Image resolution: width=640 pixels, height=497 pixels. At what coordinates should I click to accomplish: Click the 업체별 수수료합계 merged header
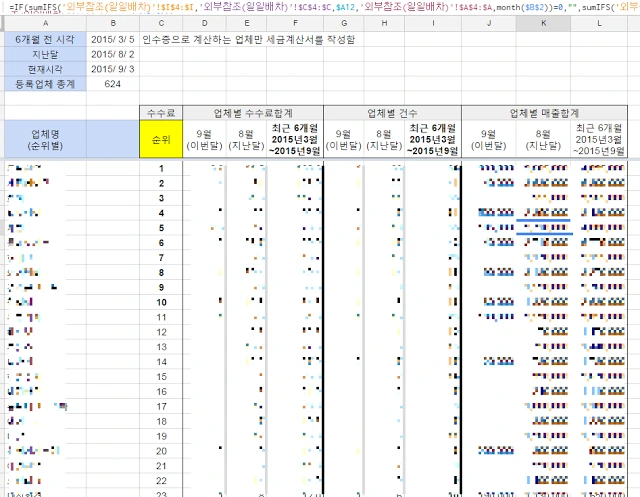point(253,113)
